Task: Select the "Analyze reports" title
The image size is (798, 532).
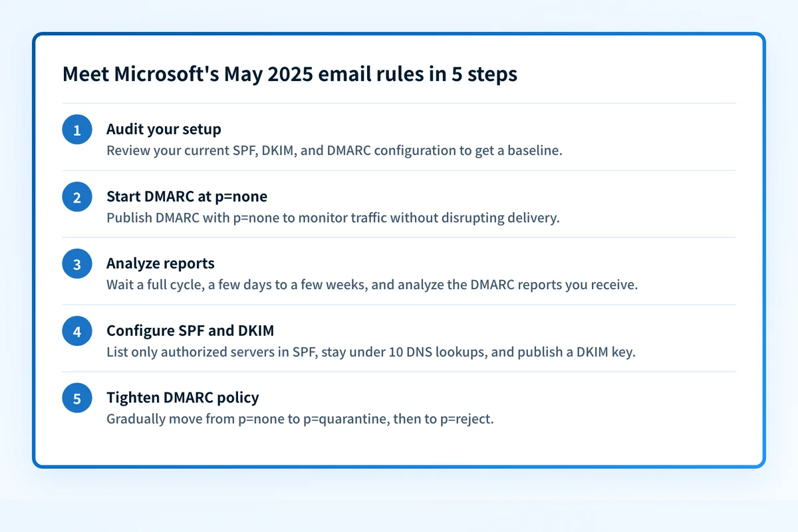Action: click(x=160, y=263)
